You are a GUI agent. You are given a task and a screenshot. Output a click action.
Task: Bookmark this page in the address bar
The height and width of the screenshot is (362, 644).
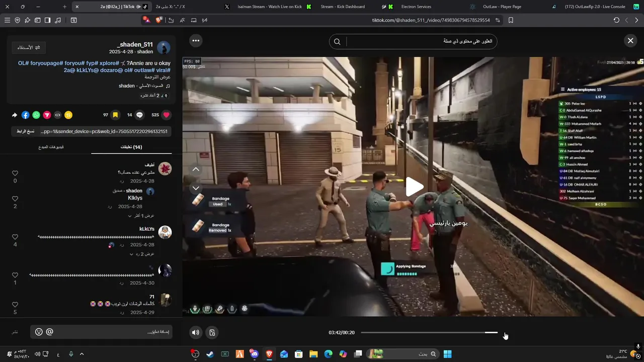coord(511,20)
